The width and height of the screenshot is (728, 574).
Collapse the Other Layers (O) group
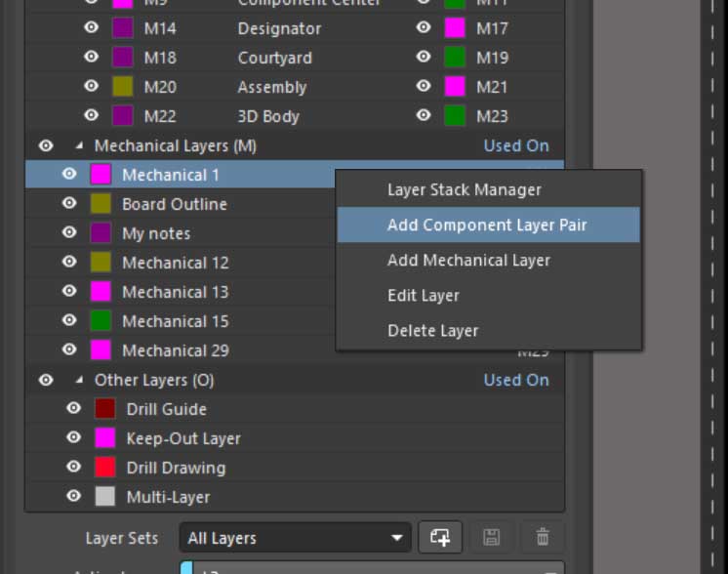coord(79,380)
